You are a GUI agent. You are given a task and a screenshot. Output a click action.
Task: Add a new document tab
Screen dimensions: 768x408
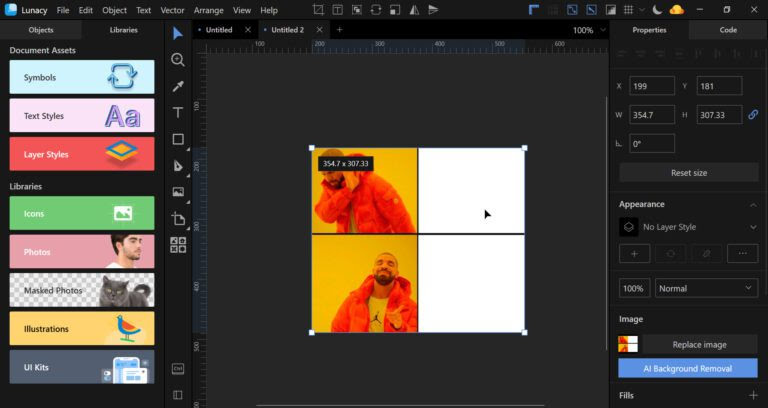pos(339,30)
